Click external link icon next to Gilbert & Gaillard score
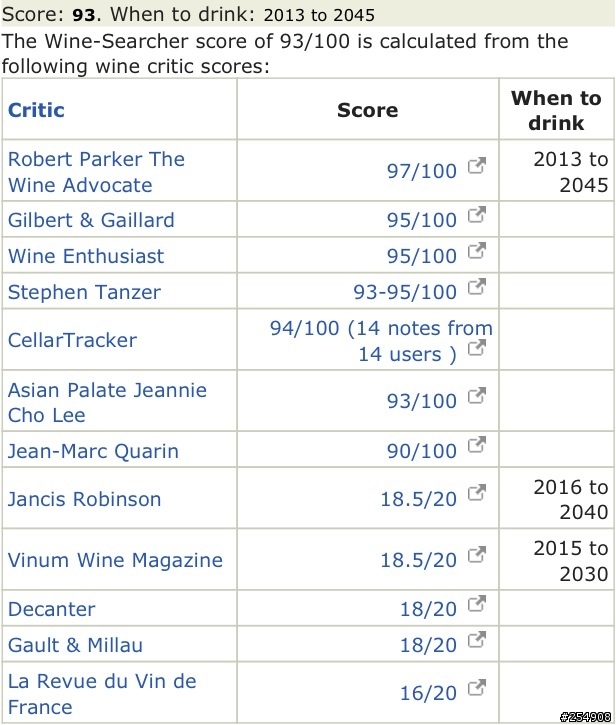This screenshot has width=616, height=725. pyautogui.click(x=477, y=215)
